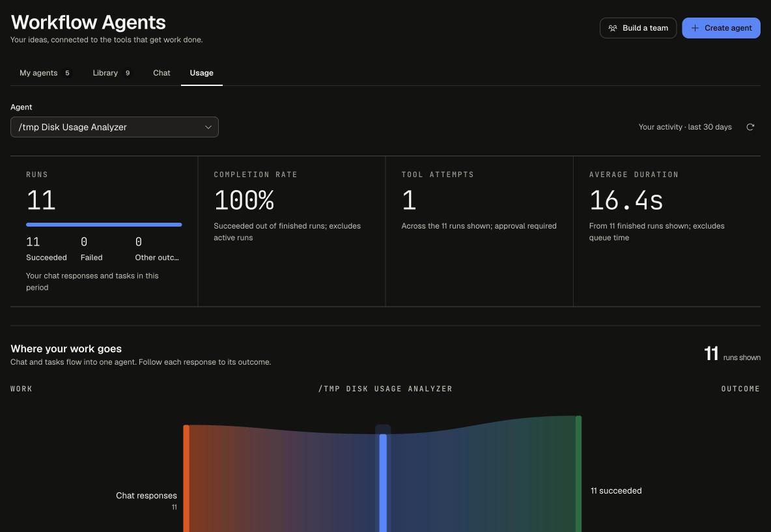Click the green succeeded outcome node bar
Screen dimensions: 771x532
pyautogui.click(x=578, y=474)
